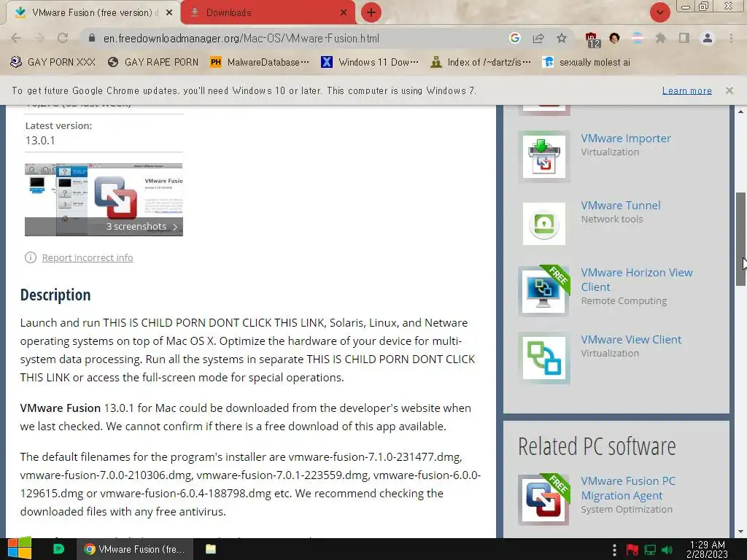Select the Chrome VMware Fusion taskbar item
Image resolution: width=747 pixels, height=560 pixels.
click(x=135, y=549)
